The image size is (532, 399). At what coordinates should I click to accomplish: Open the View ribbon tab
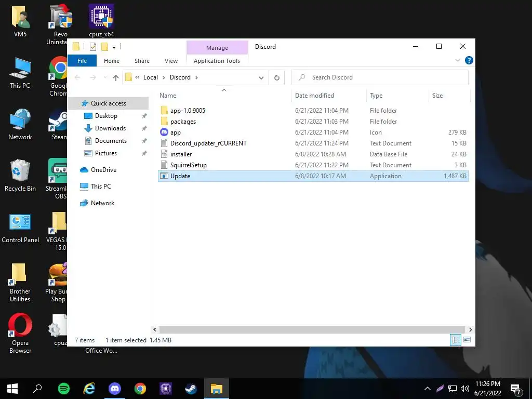click(171, 61)
